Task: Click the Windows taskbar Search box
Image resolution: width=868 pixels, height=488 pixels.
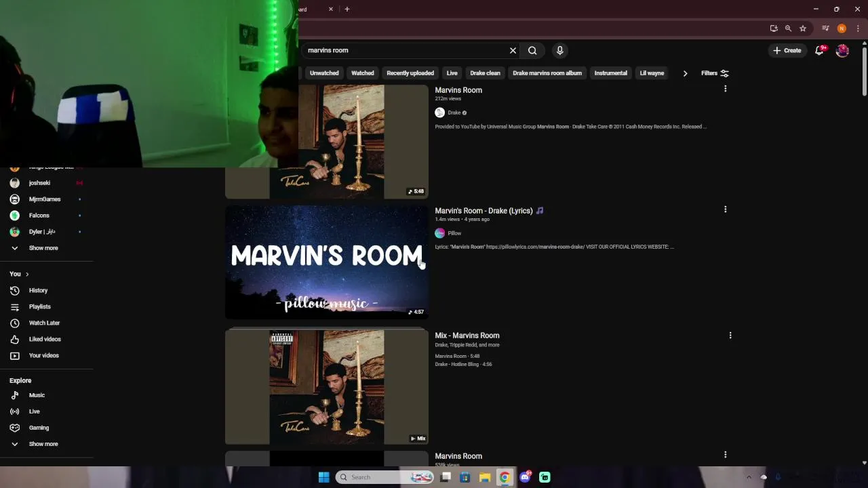Action: [x=384, y=477]
